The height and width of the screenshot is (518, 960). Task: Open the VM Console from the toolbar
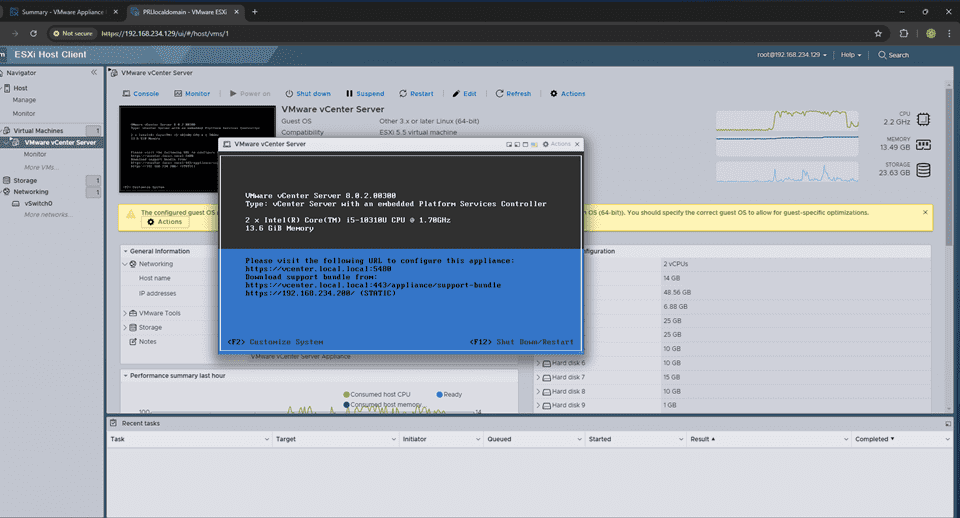click(140, 94)
